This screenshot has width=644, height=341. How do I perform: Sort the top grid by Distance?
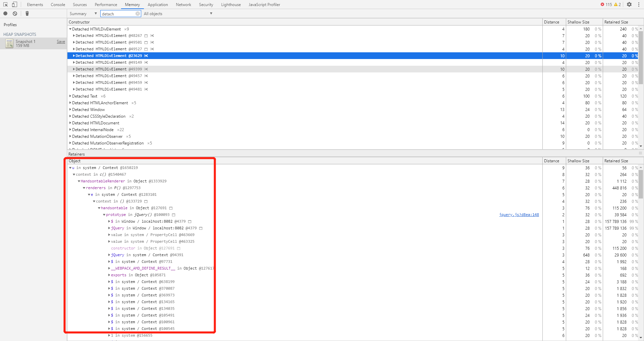click(554, 22)
